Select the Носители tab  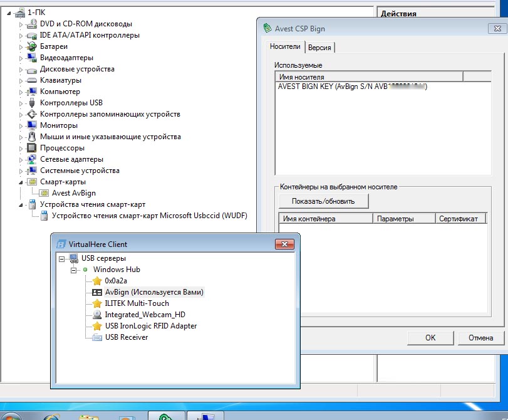(x=285, y=47)
